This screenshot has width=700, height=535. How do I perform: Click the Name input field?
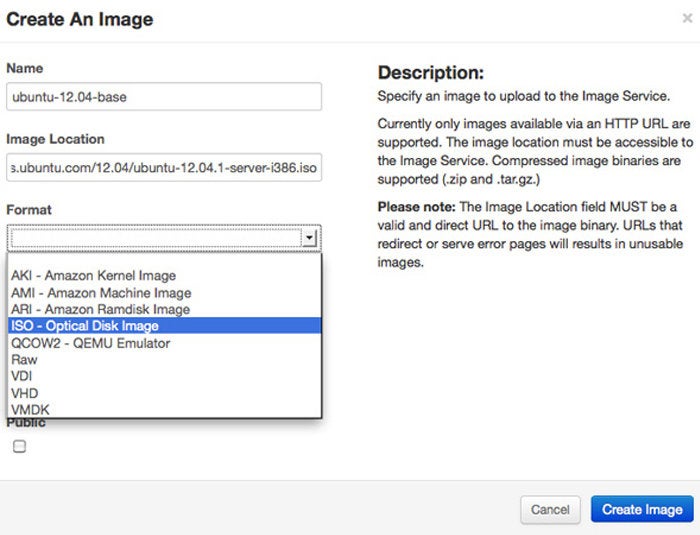(164, 96)
